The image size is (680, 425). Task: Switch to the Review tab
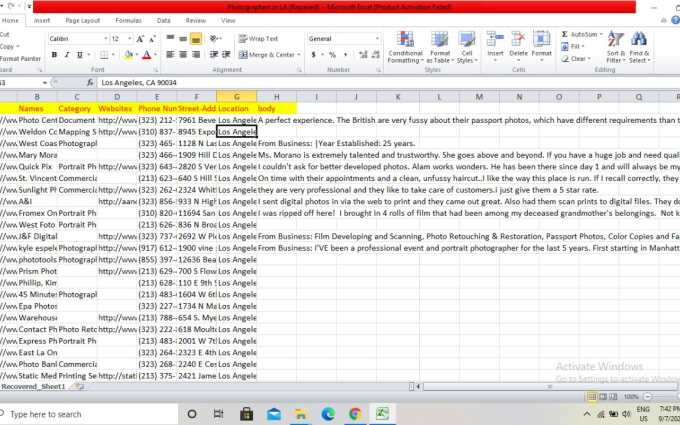pos(196,20)
